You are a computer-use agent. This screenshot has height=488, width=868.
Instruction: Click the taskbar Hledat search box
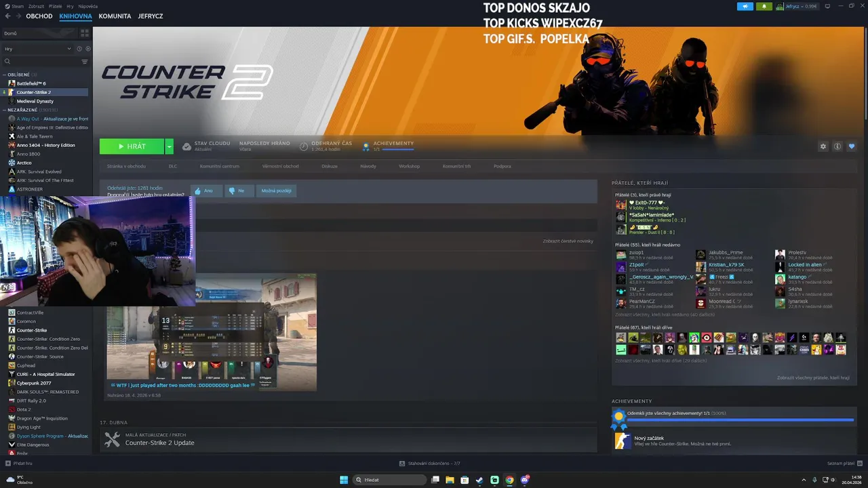390,480
